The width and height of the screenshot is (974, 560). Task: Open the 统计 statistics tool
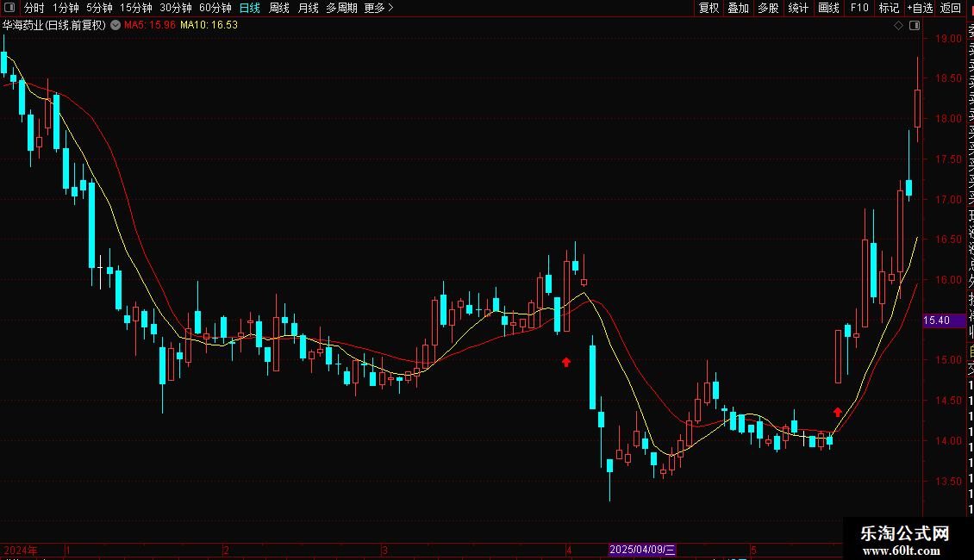(798, 8)
